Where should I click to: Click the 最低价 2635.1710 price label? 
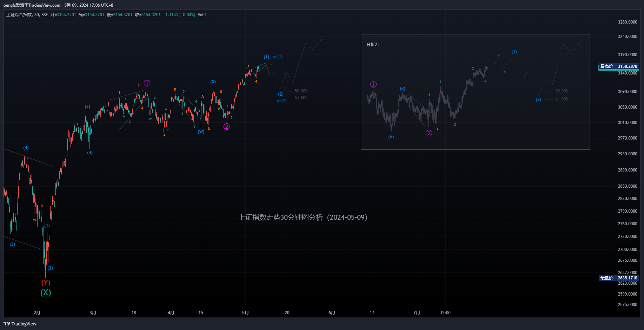coord(618,278)
